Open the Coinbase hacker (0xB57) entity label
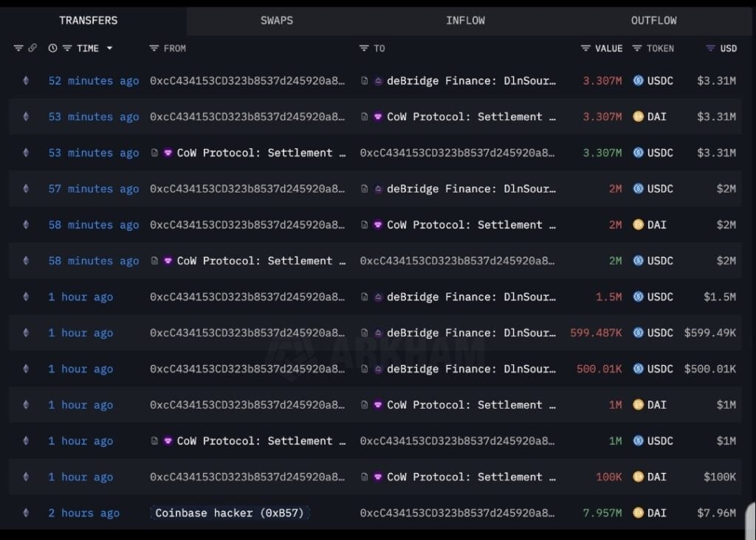 (x=230, y=513)
